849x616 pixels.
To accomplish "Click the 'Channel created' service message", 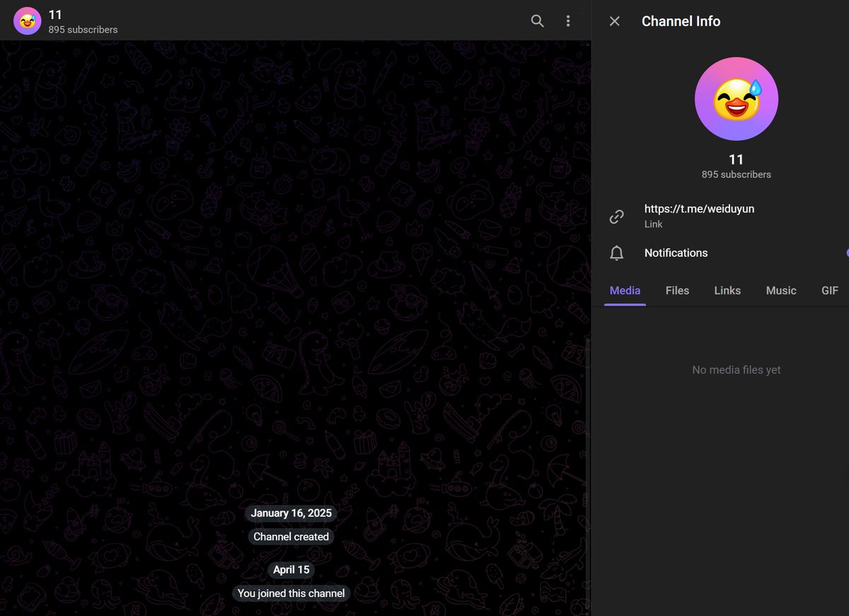I will (x=291, y=537).
